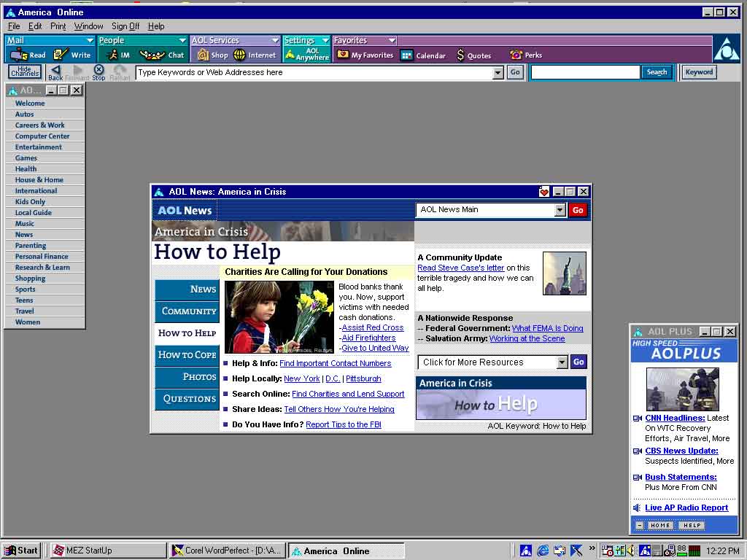
Task: Open the Mail dropdown menu
Action: [90, 41]
